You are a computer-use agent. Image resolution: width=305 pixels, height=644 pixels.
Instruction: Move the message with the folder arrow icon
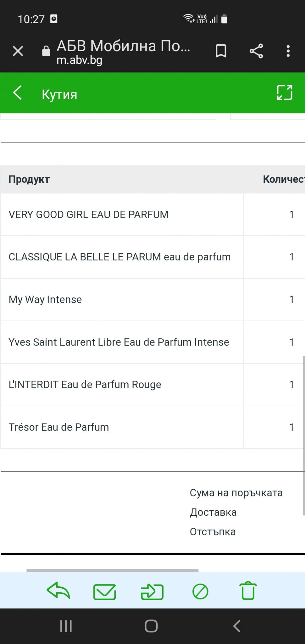pyautogui.click(x=152, y=591)
